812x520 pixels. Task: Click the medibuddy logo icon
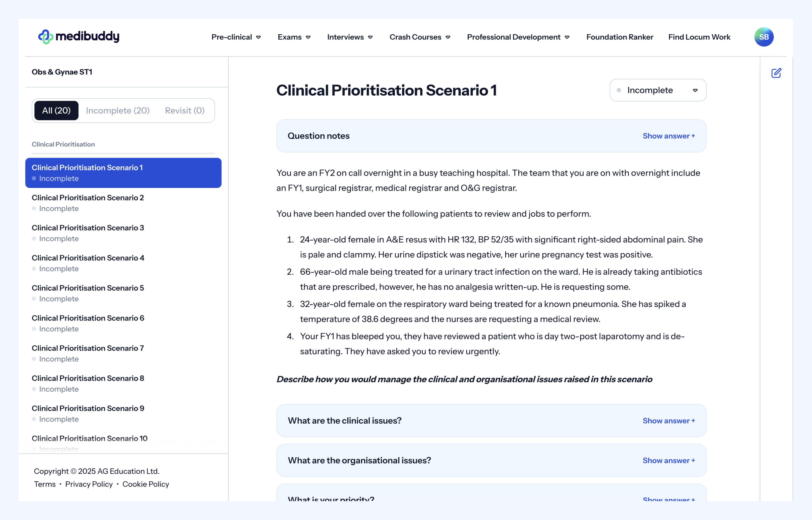pos(46,37)
